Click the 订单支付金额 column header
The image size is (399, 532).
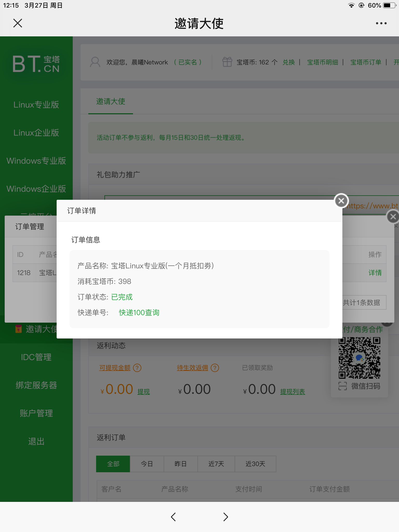pos(329,489)
